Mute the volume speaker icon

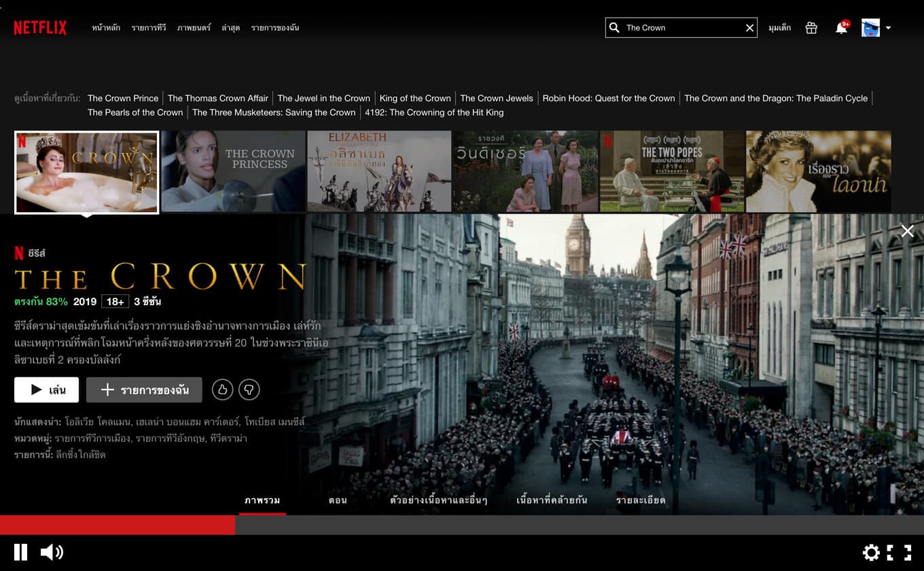point(52,552)
